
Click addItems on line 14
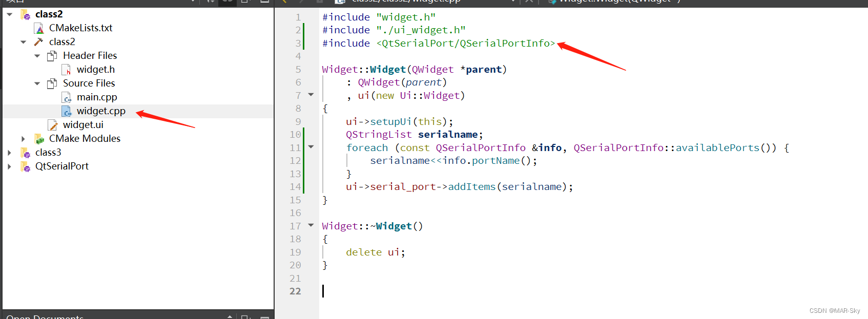pyautogui.click(x=471, y=187)
